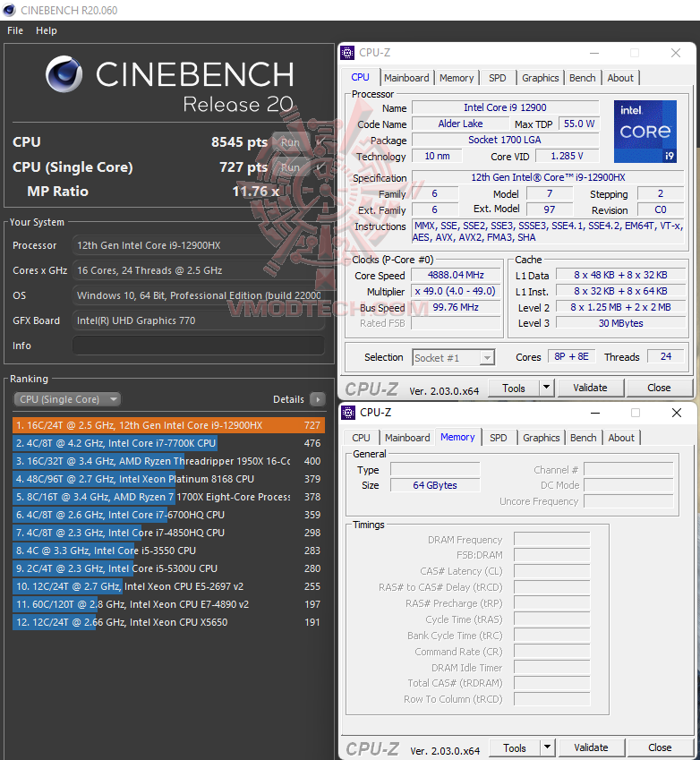Click the Max TDP value 55.0 W
This screenshot has height=760, width=700.
(579, 124)
